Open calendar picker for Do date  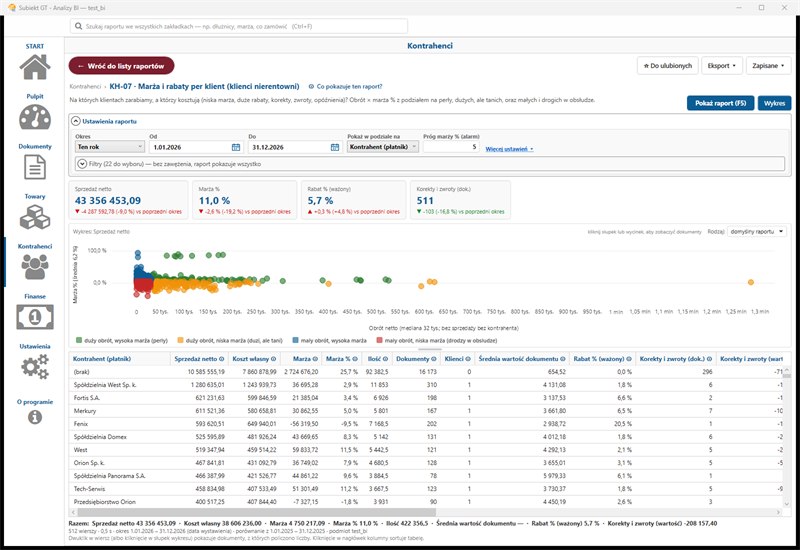tap(335, 147)
